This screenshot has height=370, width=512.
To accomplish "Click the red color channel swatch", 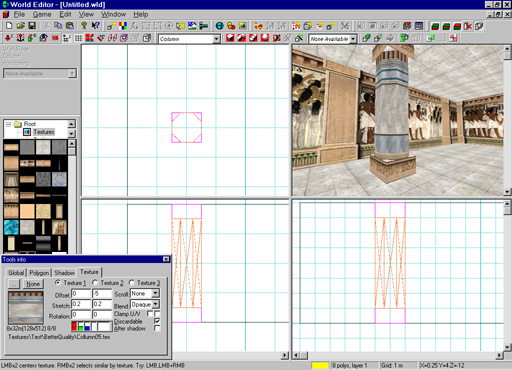I will tap(74, 326).
